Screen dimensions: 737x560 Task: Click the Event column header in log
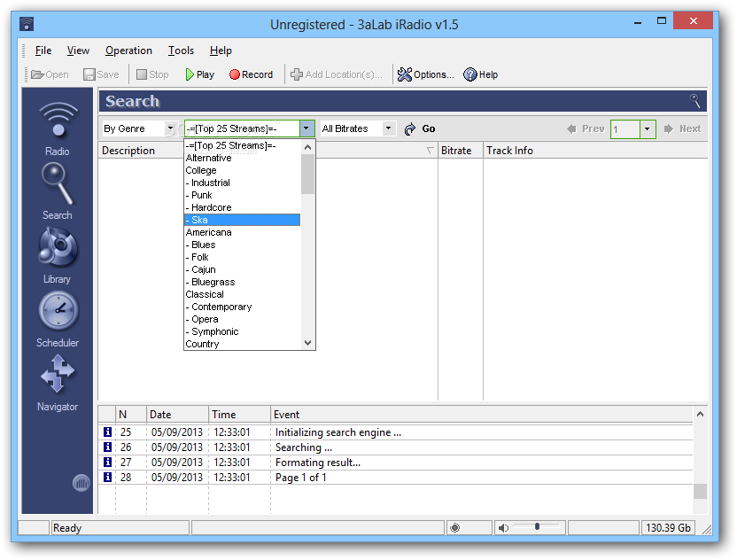(482, 414)
